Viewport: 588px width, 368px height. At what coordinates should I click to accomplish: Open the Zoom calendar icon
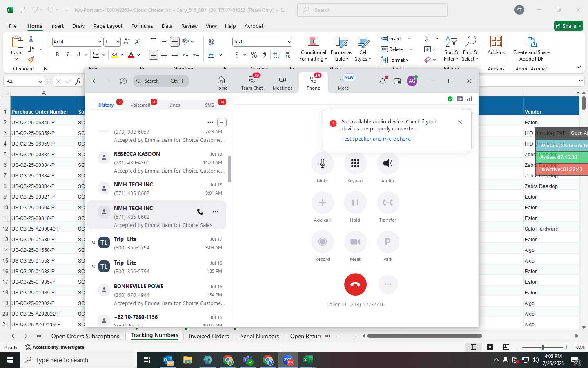click(x=397, y=81)
